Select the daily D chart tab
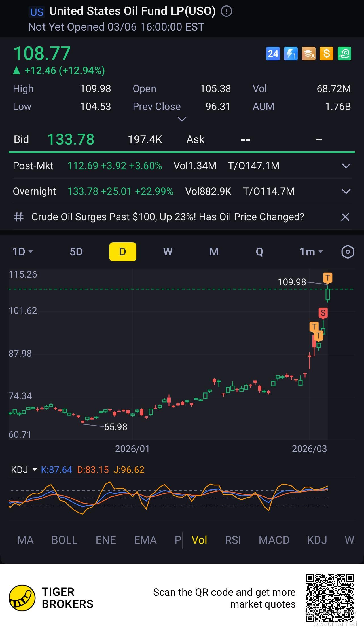 (x=123, y=252)
